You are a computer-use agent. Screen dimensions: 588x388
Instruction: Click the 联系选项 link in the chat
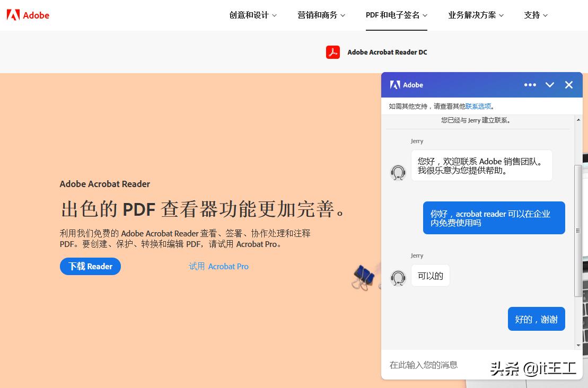(478, 105)
